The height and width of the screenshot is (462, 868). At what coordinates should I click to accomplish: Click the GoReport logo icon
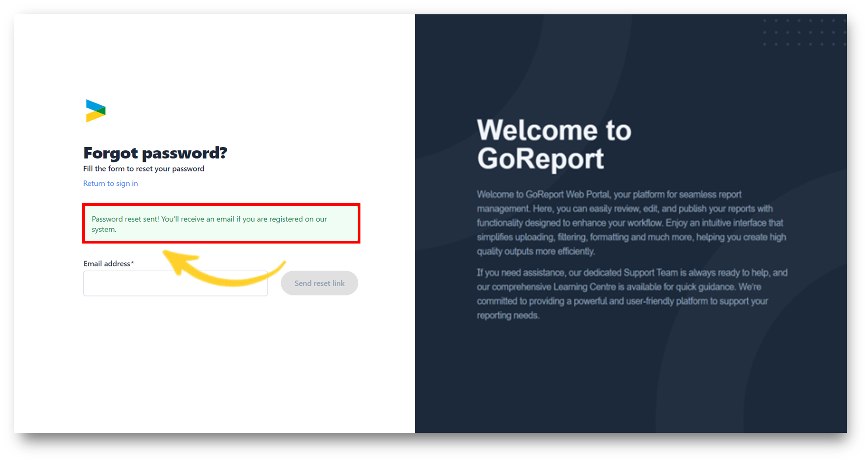96,111
